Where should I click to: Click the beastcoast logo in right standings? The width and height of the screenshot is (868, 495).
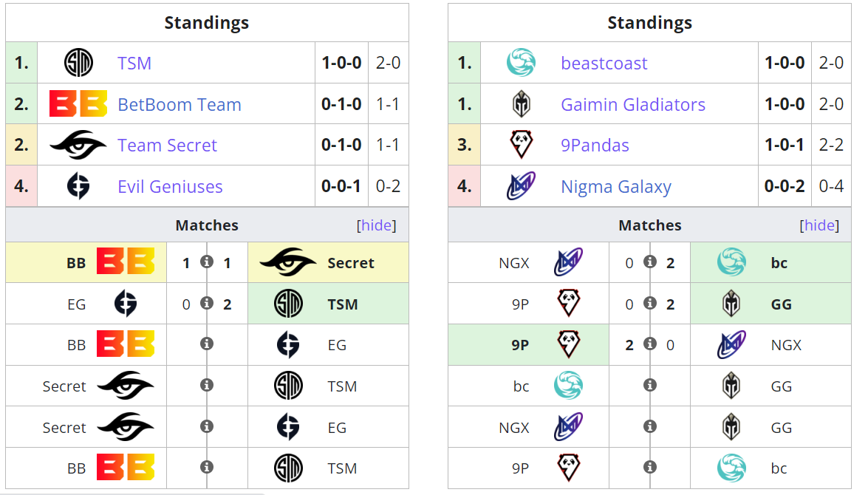(x=521, y=63)
